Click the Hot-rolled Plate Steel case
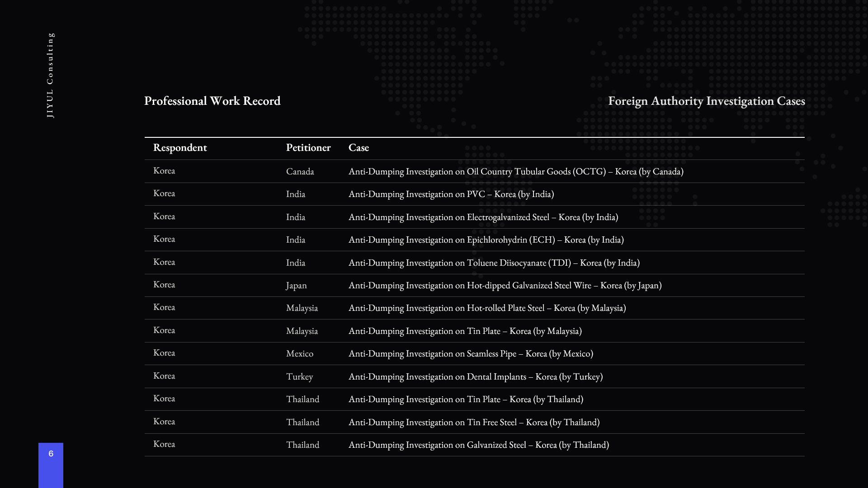The height and width of the screenshot is (488, 868). click(x=487, y=308)
